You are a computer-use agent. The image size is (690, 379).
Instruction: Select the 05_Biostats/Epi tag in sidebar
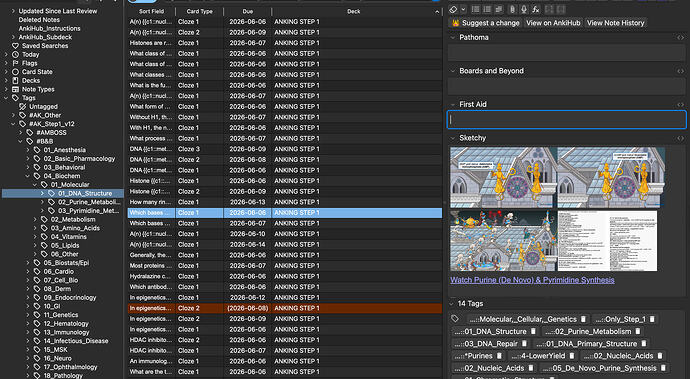[66, 263]
